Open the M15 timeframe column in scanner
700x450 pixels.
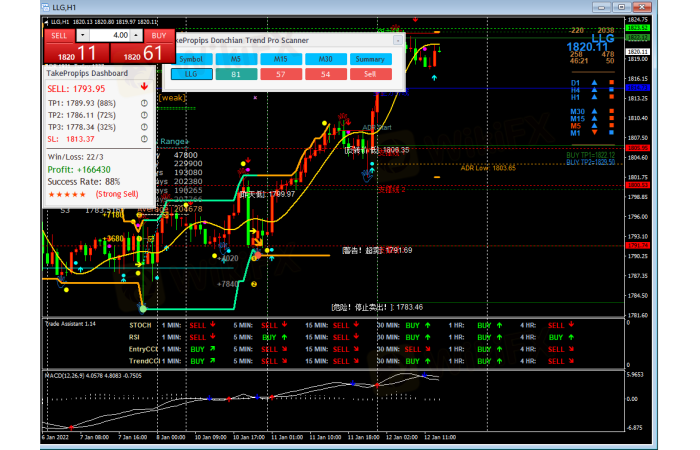pyautogui.click(x=281, y=59)
